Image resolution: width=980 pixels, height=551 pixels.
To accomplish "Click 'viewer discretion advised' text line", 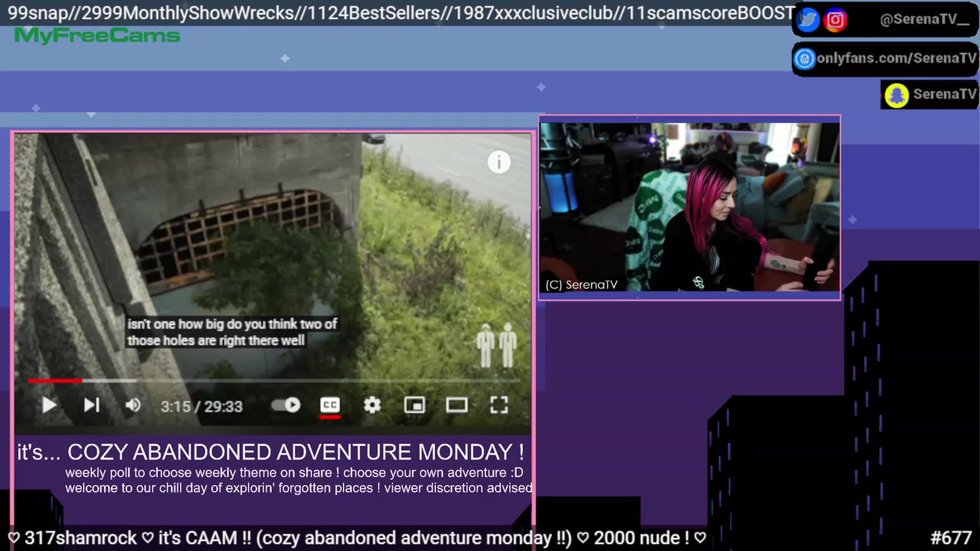I will [x=458, y=488].
